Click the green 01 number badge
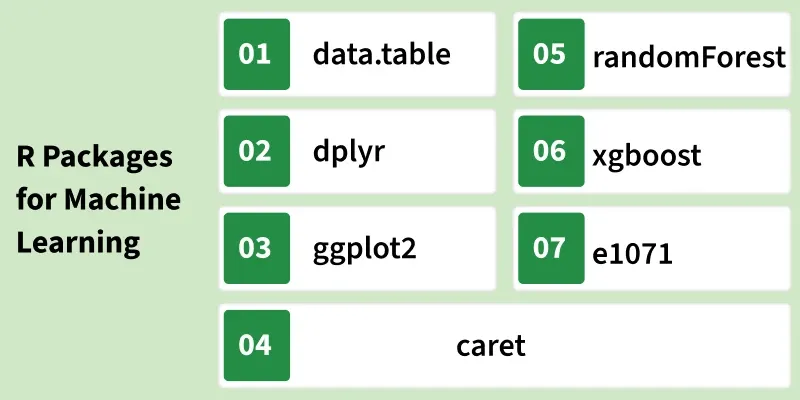 coord(257,54)
